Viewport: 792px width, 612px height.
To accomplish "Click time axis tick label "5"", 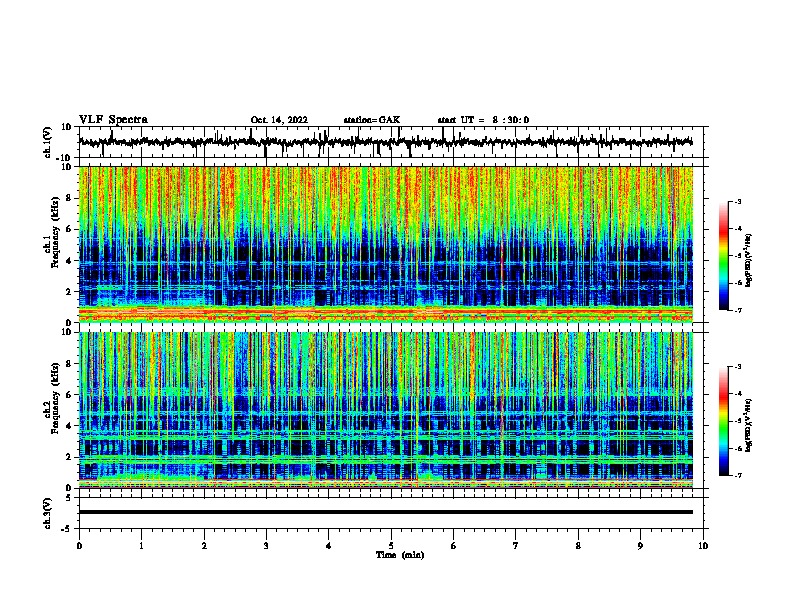I will [391, 546].
